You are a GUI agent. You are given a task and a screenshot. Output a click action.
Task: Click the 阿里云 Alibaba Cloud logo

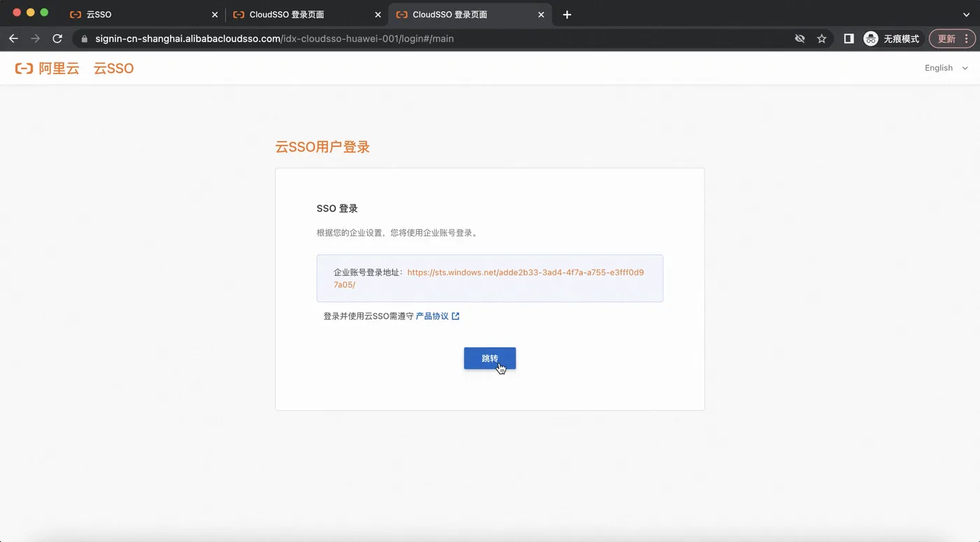pyautogui.click(x=48, y=69)
